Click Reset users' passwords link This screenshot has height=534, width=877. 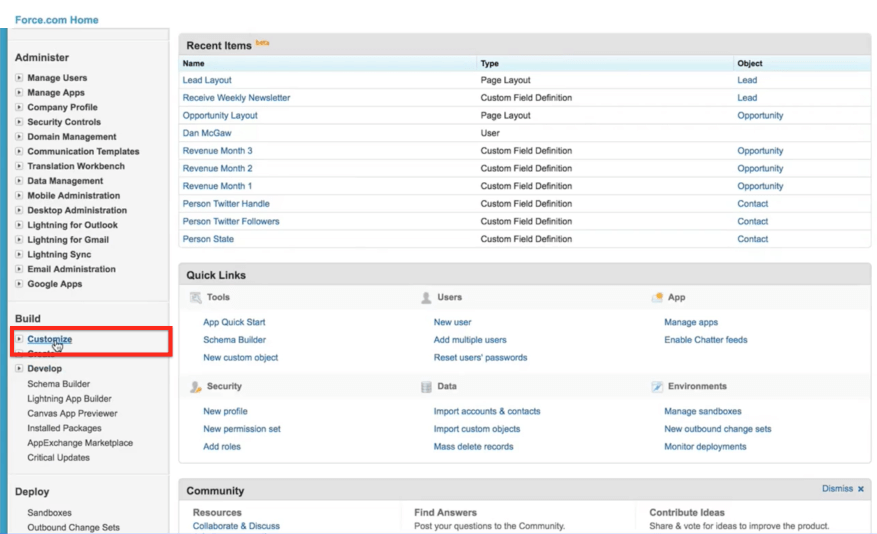[x=480, y=357]
